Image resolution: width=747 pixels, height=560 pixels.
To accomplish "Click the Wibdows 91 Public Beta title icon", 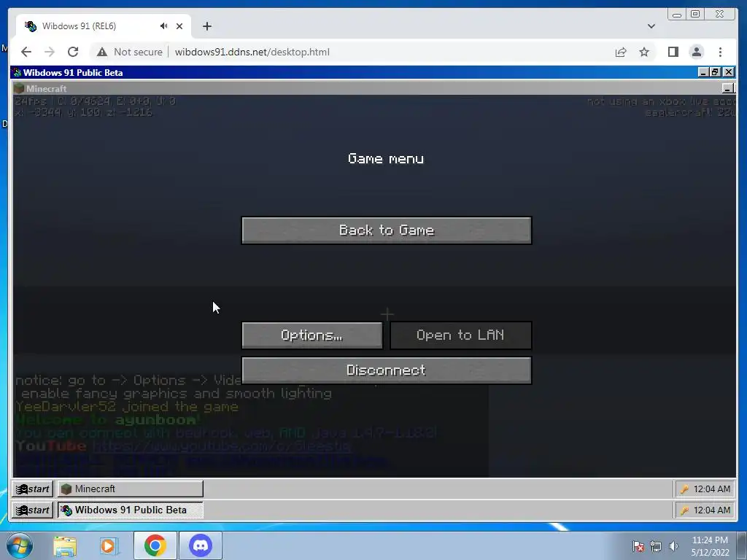I will [x=18, y=72].
